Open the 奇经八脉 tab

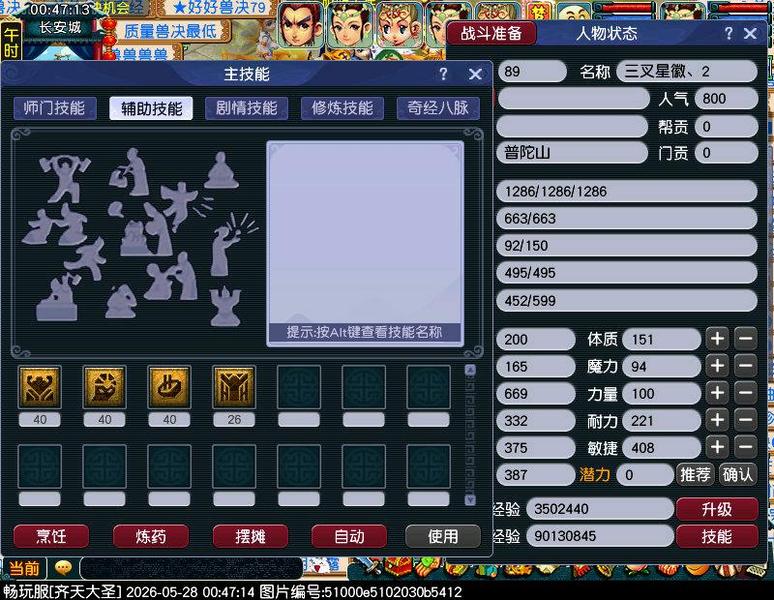click(438, 108)
